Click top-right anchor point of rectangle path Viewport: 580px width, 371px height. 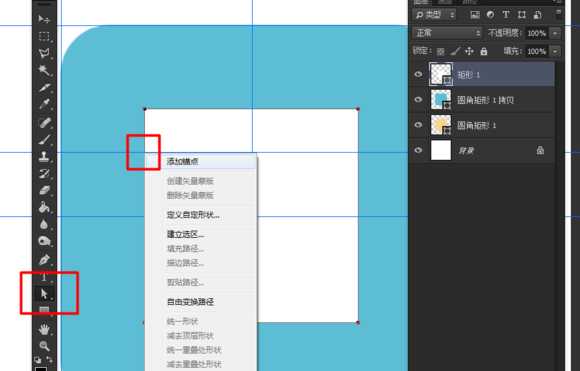pyautogui.click(x=358, y=109)
